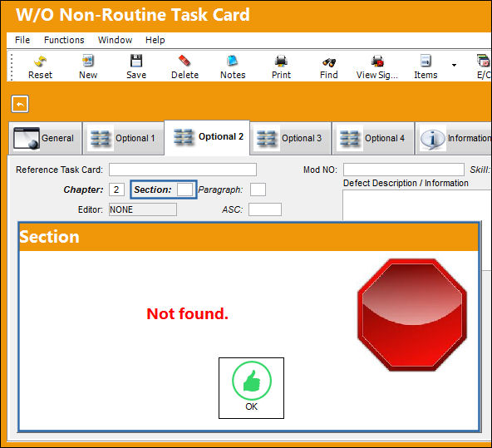This screenshot has height=448, width=492.
Task: Open the Functions menu
Action: [64, 40]
